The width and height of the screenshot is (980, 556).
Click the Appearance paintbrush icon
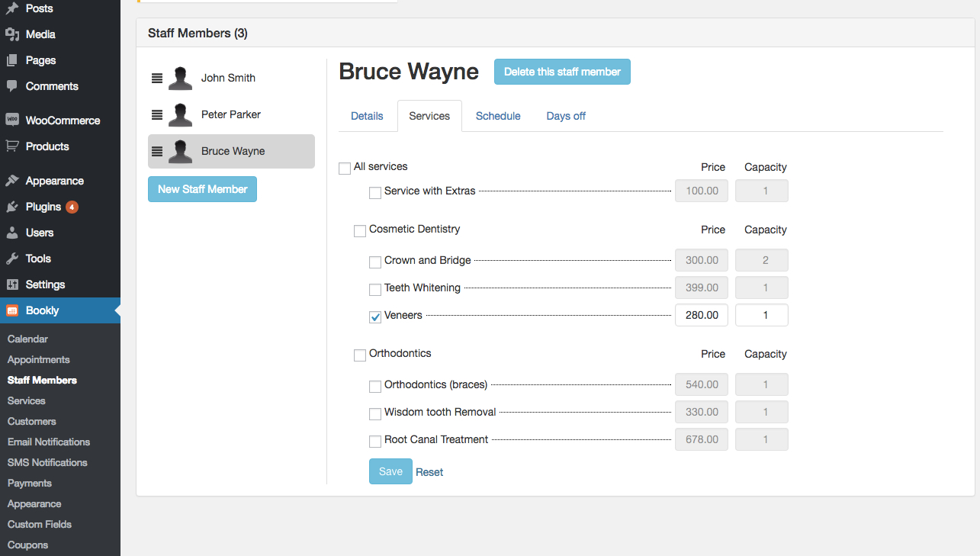click(x=11, y=180)
